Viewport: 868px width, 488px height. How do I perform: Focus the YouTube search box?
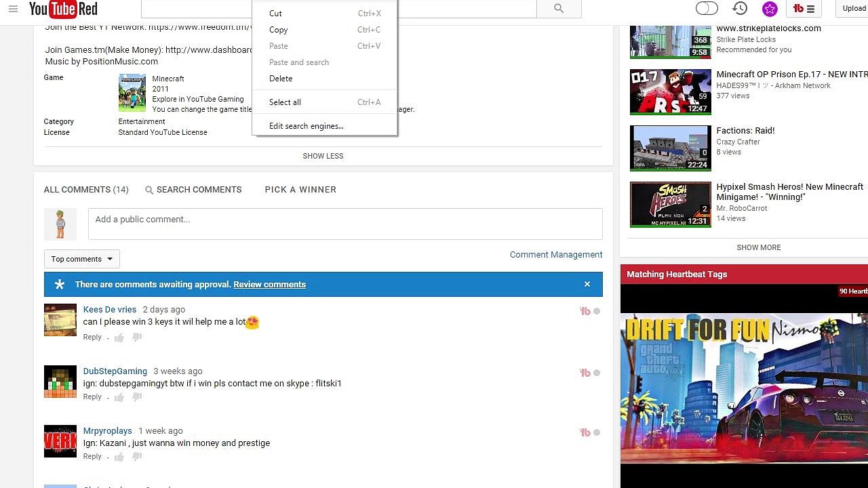click(x=339, y=8)
